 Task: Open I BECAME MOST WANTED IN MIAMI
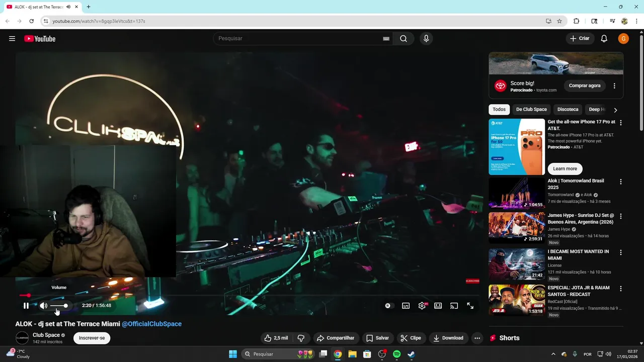[x=517, y=264]
